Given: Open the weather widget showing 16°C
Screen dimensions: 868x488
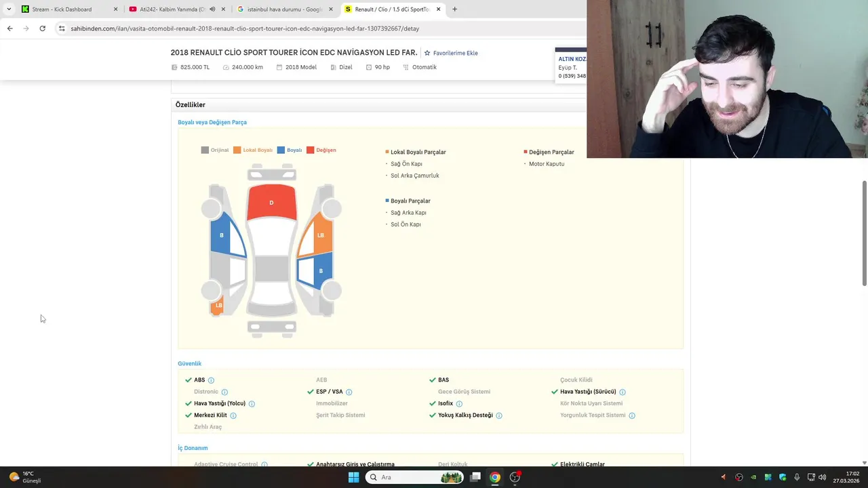Looking at the screenshot, I should [25, 477].
